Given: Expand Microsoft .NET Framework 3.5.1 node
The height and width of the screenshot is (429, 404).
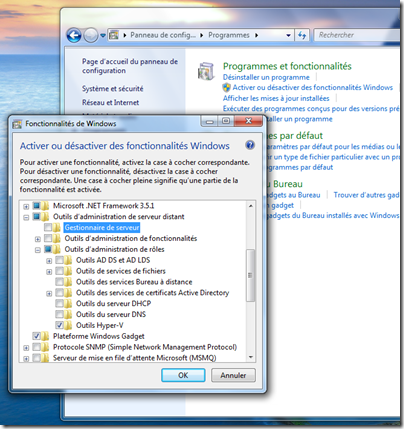Looking at the screenshot, I should (x=26, y=206).
